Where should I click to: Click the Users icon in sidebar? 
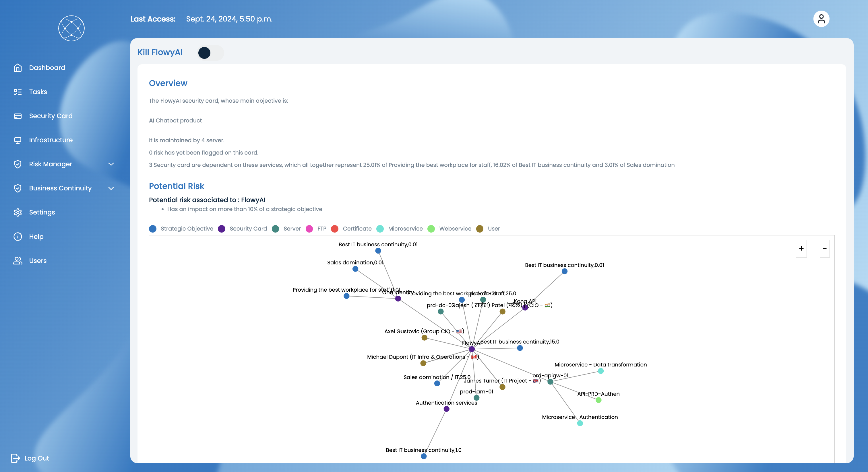tap(18, 260)
